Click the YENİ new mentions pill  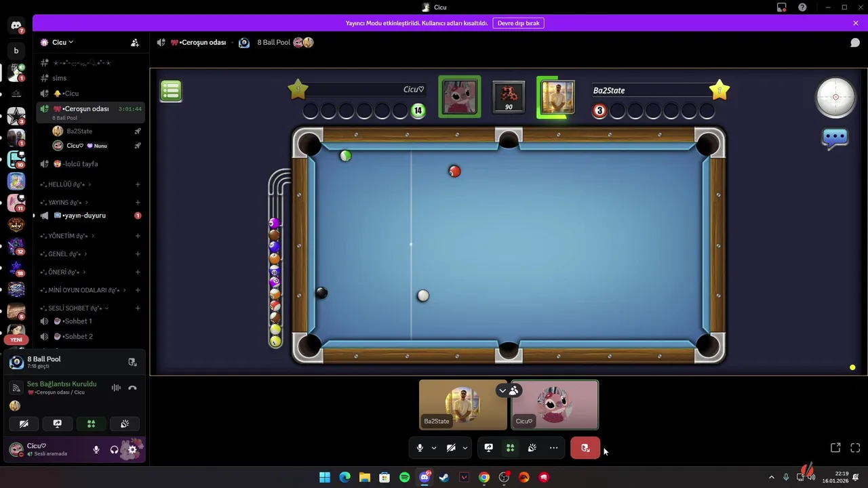pyautogui.click(x=16, y=340)
